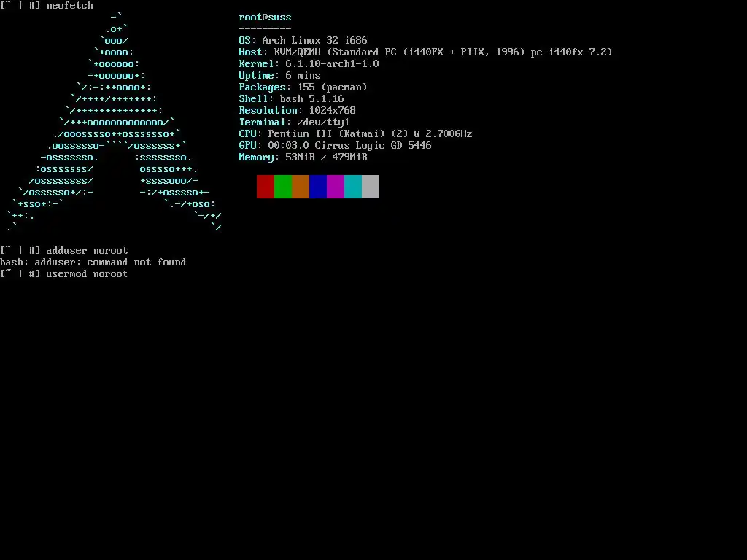Click the GPU Cirrus Logic GD 5446 line
Viewport: 747px width, 560px height.
335,145
